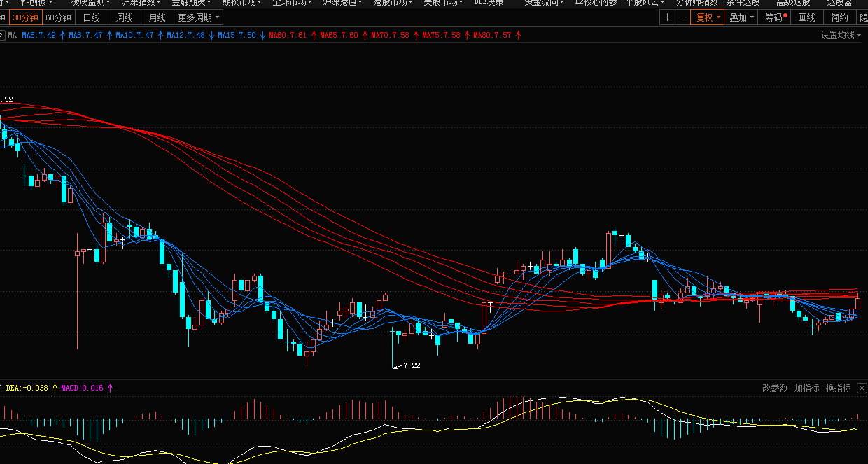
Task: Click the MA70:7.58 moving average label
Action: pos(391,35)
